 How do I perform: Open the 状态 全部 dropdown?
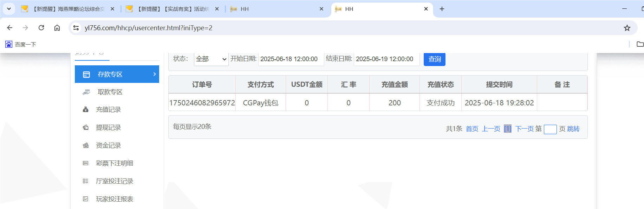211,59
